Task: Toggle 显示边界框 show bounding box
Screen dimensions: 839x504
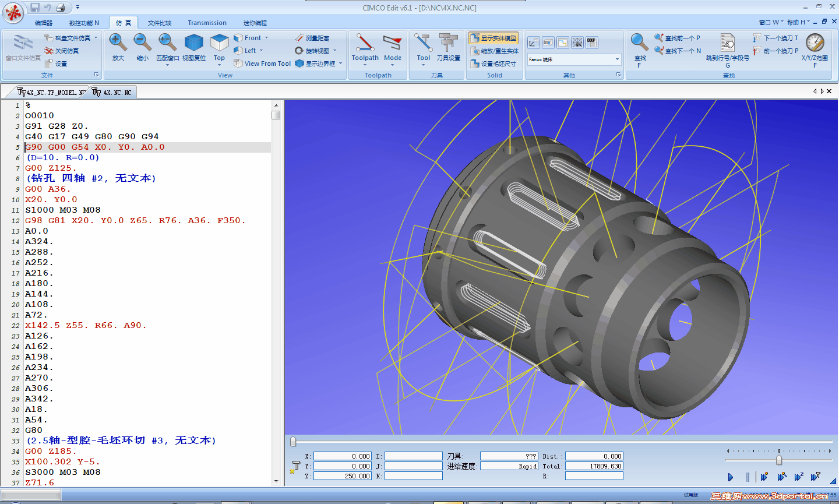Action: (315, 64)
